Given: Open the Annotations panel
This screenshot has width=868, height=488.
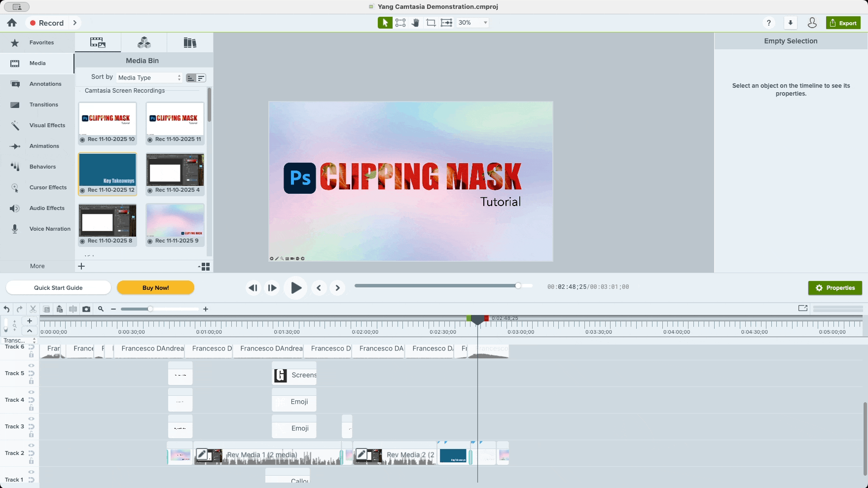Looking at the screenshot, I should [x=37, y=84].
